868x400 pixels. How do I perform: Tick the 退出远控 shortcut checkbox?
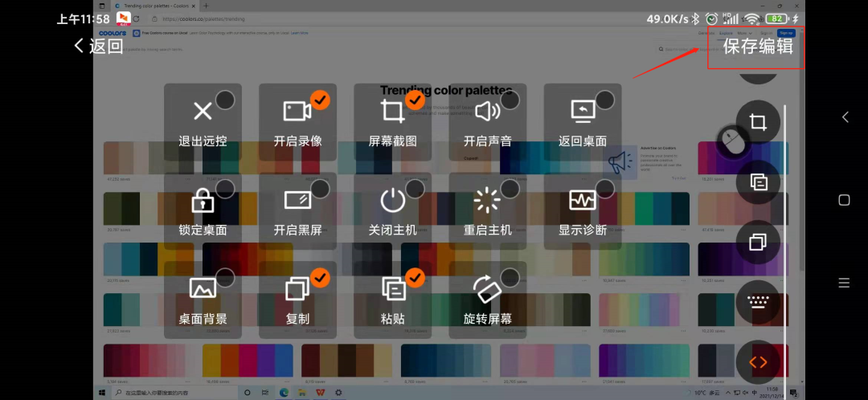click(x=225, y=100)
